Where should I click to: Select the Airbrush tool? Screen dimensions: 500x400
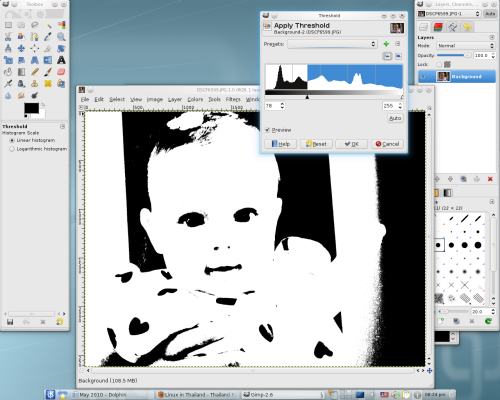pyautogui.click(x=8, y=83)
